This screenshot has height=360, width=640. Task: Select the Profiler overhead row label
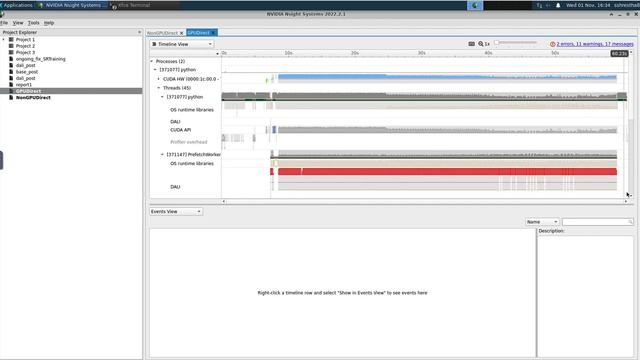[189, 142]
